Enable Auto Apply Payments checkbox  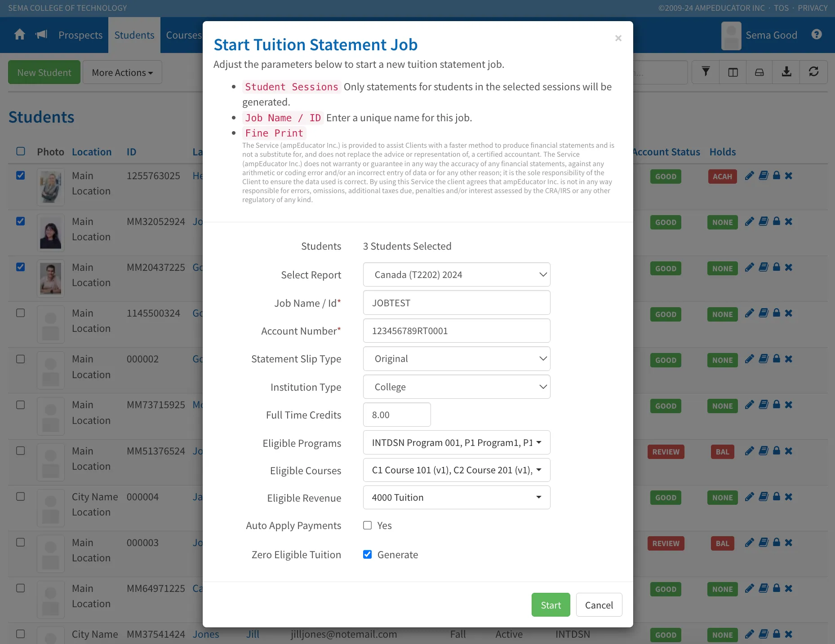[367, 525]
